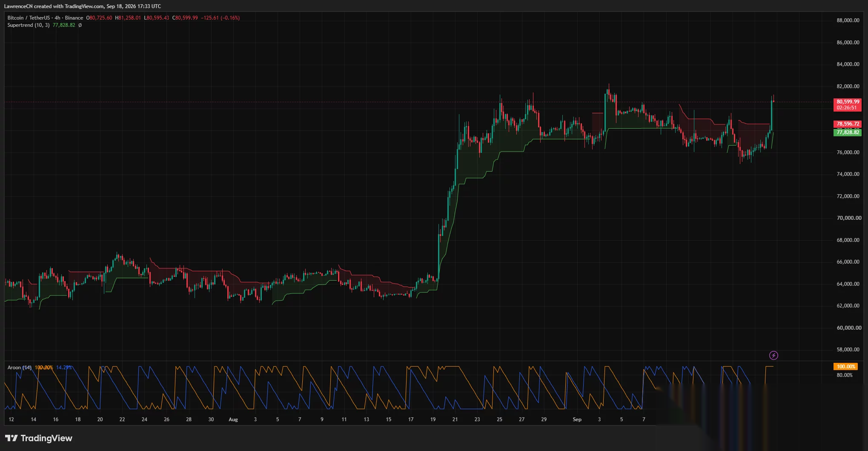Screen dimensions: 868x451
Task: Click the green Supertrend value in the legend
Action: pos(64,25)
